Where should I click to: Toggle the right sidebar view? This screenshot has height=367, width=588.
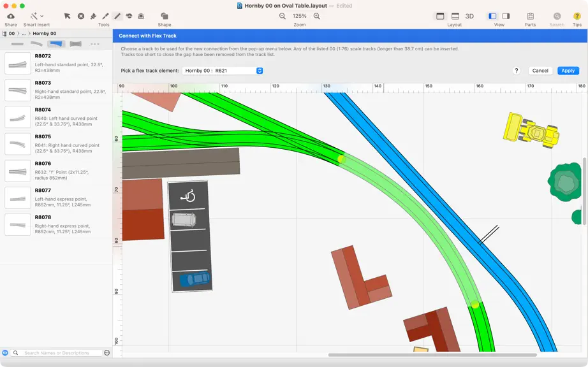(x=506, y=16)
